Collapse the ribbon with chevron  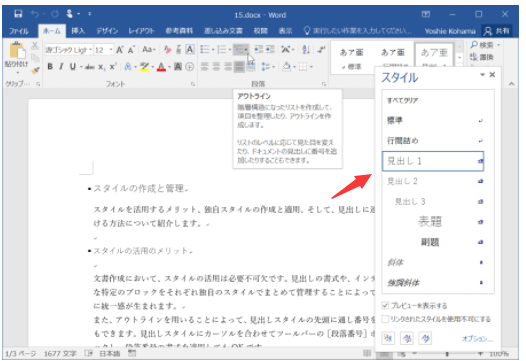point(511,84)
